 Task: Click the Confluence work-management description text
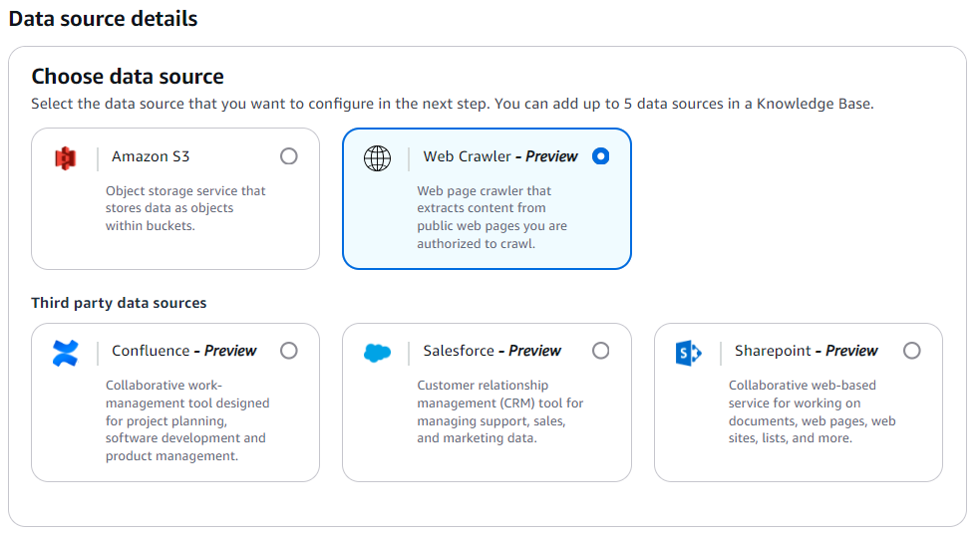point(186,420)
